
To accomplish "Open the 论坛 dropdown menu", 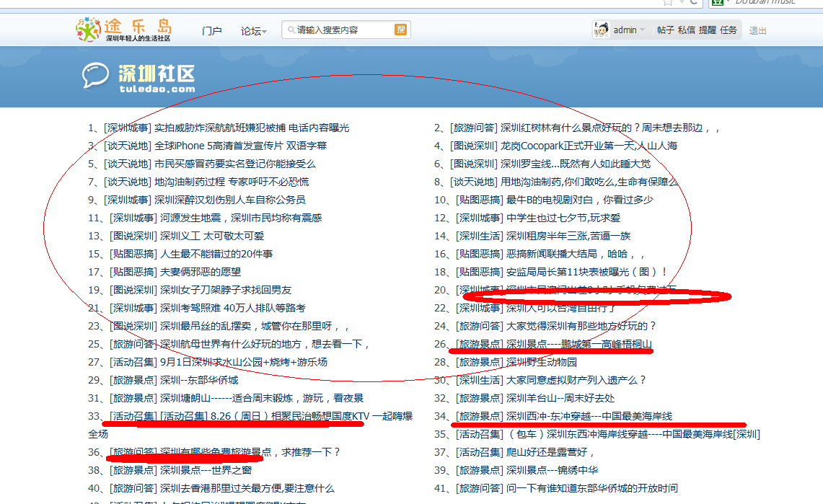I will [253, 31].
